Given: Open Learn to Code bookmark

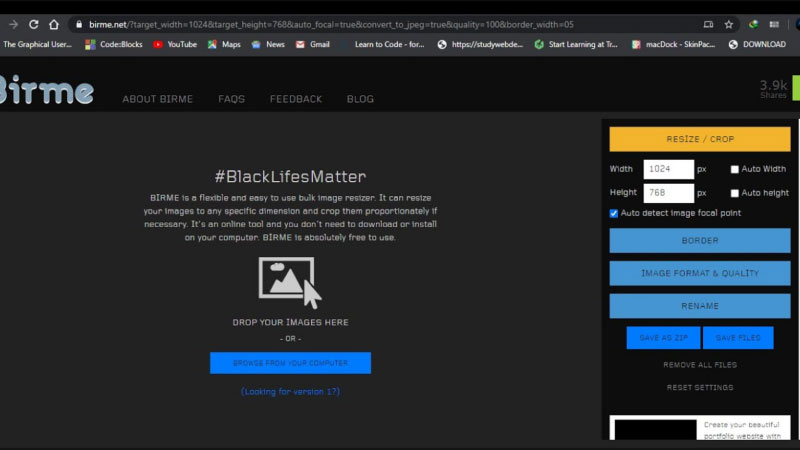Looking at the screenshot, I should click(x=389, y=44).
